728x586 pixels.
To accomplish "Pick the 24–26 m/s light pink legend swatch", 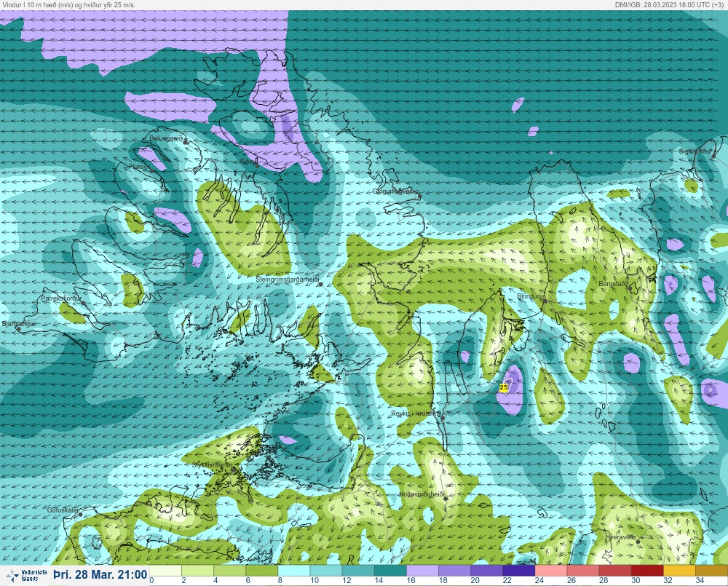I will click(x=551, y=571).
